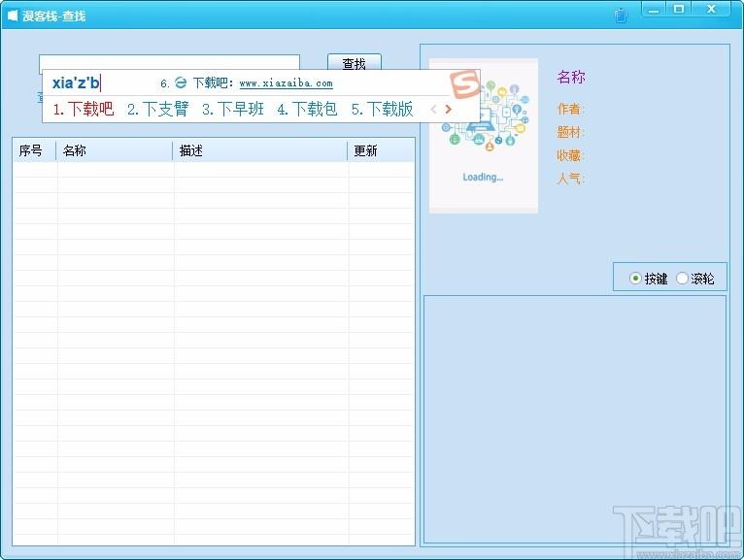This screenshot has height=560, width=744.
Task: Go to the next candidate page arrow
Action: pyautogui.click(x=448, y=110)
